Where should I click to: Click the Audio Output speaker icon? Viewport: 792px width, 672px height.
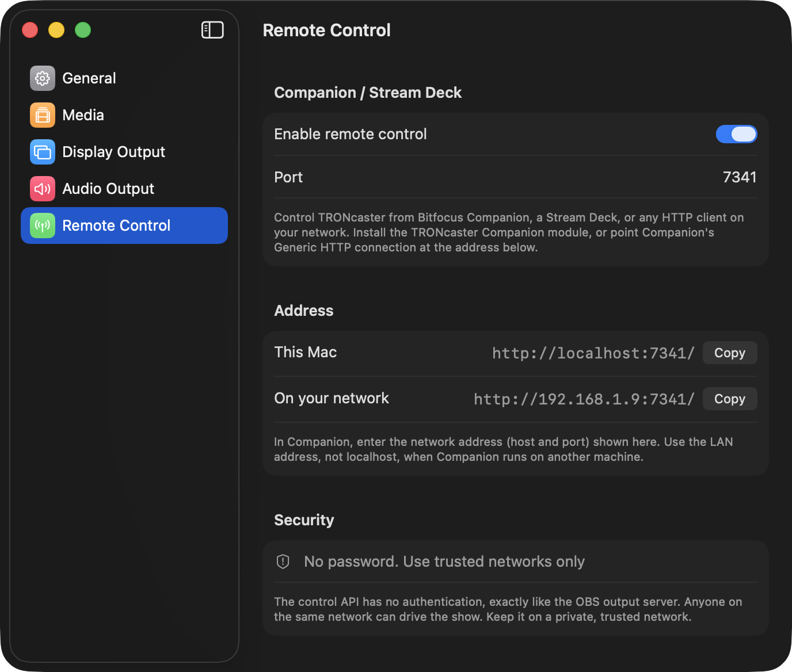[43, 189]
